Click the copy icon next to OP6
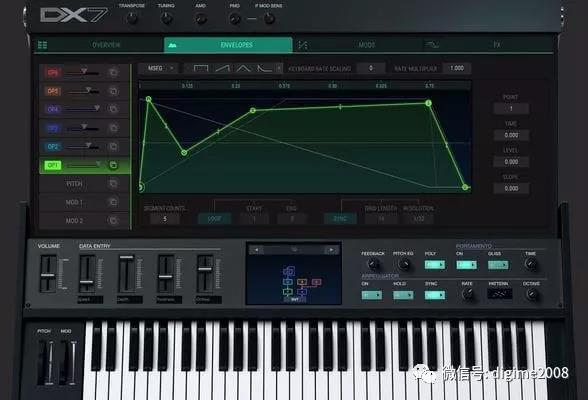Viewport: 588px width, 400px height. (x=113, y=72)
